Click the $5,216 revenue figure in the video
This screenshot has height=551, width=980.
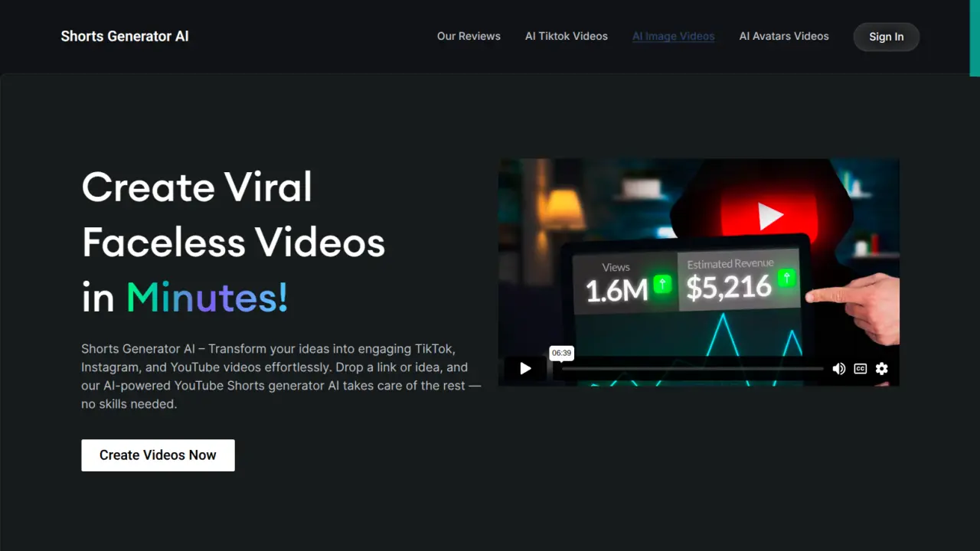[x=728, y=288]
